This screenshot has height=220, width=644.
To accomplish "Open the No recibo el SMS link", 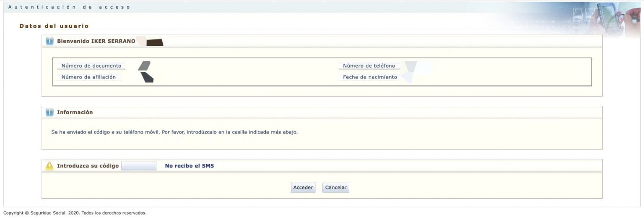I will tap(190, 166).
